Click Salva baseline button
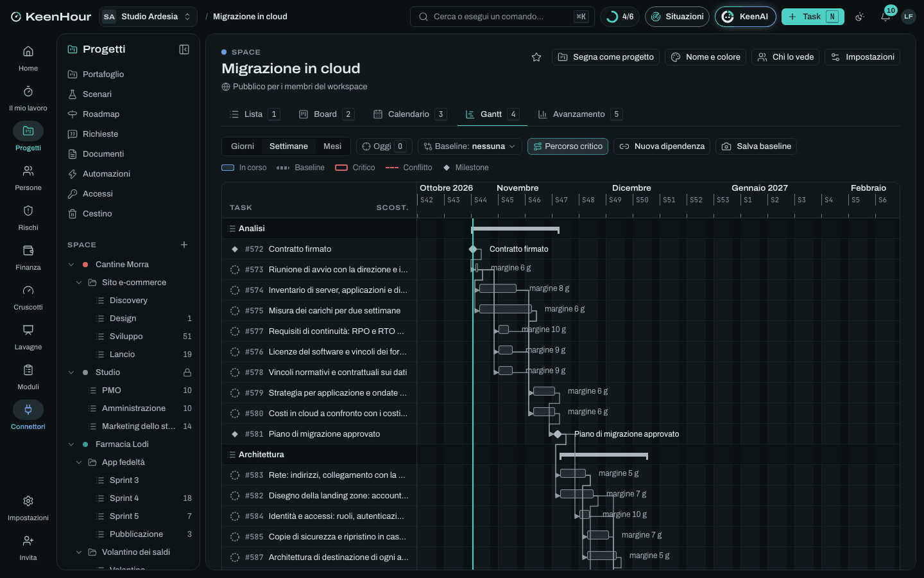The width and height of the screenshot is (924, 578). point(756,146)
